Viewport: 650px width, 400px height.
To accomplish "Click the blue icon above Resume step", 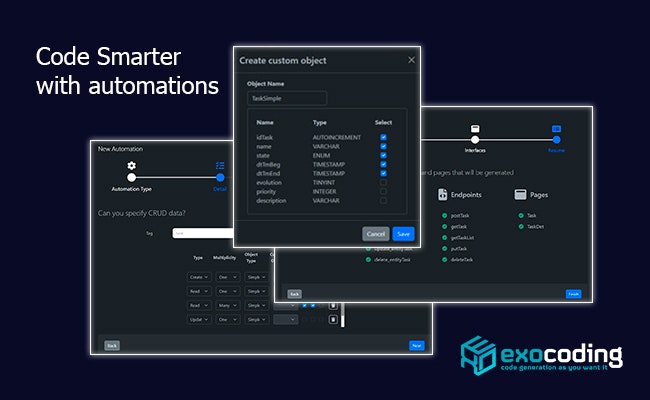I will point(556,128).
